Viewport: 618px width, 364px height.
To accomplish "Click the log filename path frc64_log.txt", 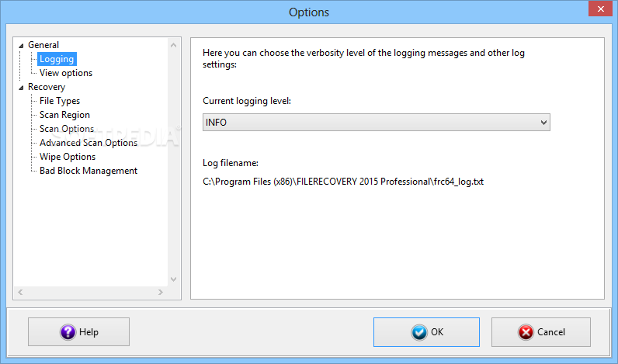I will pyautogui.click(x=343, y=182).
